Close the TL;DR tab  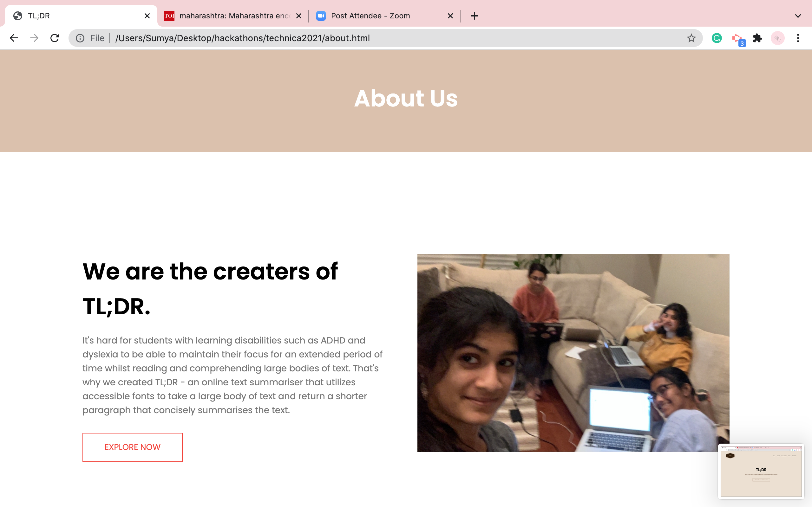(x=147, y=16)
